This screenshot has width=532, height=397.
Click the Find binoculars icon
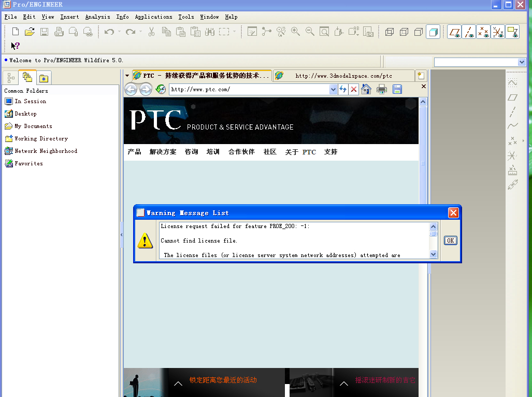click(210, 32)
